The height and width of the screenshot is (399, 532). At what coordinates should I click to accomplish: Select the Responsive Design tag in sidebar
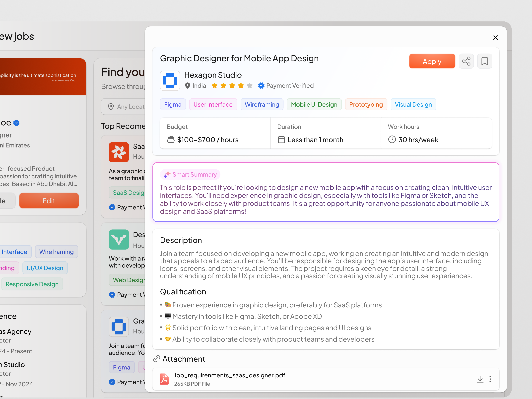click(32, 284)
